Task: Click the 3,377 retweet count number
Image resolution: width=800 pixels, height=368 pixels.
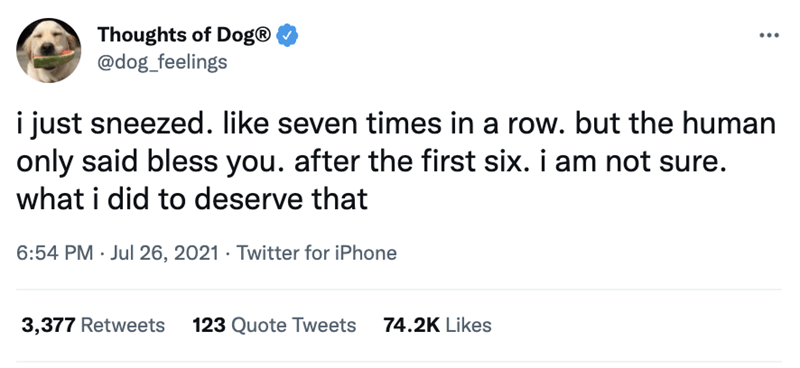Action: click(48, 325)
